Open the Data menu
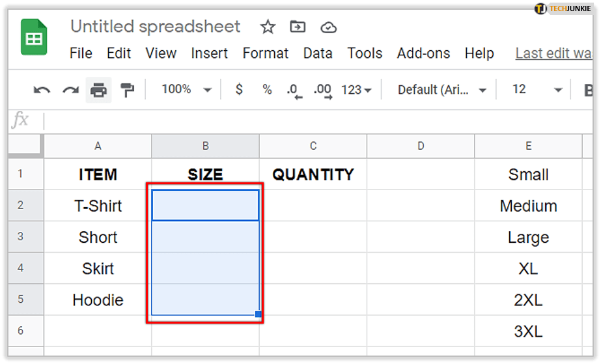The height and width of the screenshot is (364, 601). tap(318, 53)
